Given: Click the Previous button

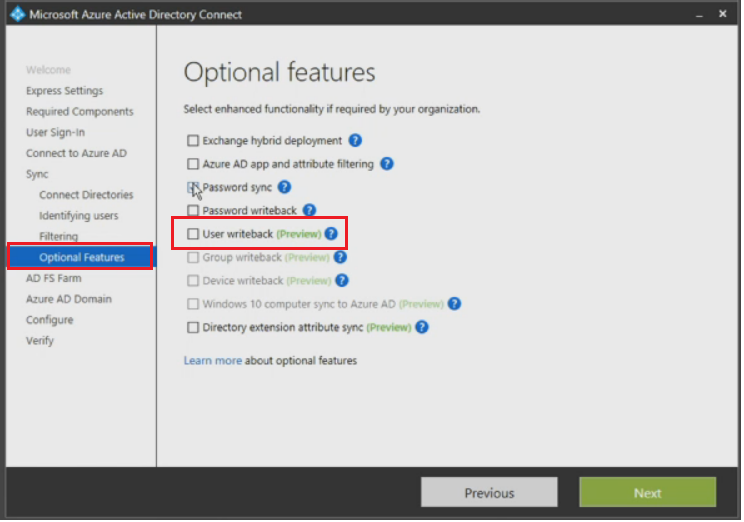Looking at the screenshot, I should tap(489, 493).
